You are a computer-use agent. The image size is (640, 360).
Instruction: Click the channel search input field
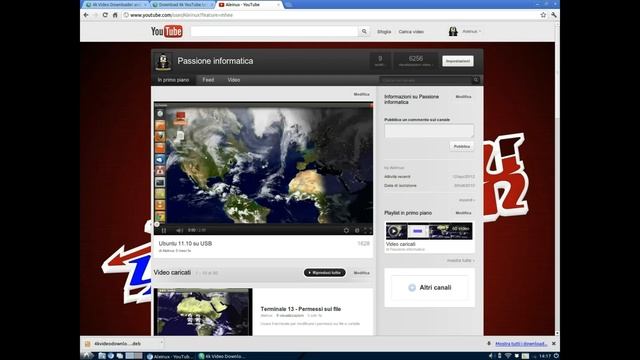coord(426,80)
